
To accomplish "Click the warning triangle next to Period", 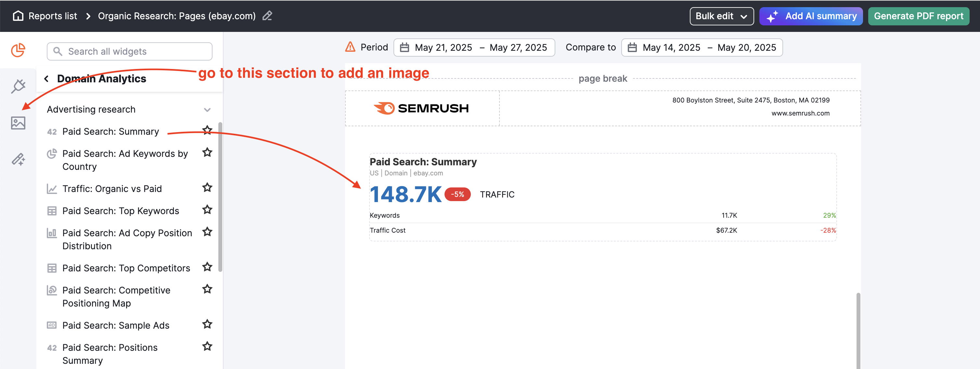I will [x=350, y=47].
